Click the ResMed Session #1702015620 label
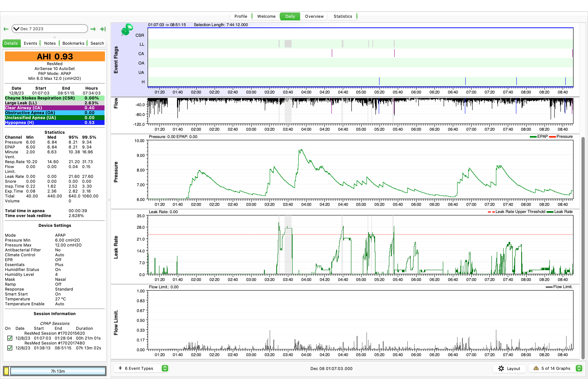 click(x=55, y=333)
